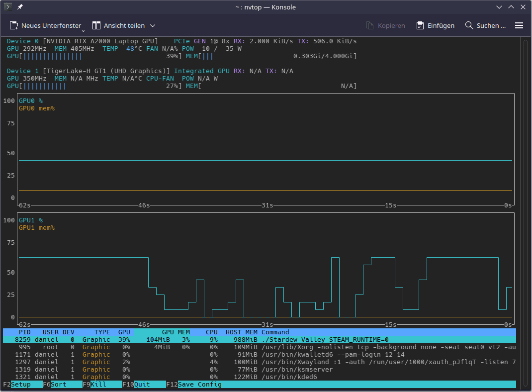This screenshot has height=392, width=532.
Task: Click the RX: 2.000 KiB/s reading
Action: coord(264,41)
